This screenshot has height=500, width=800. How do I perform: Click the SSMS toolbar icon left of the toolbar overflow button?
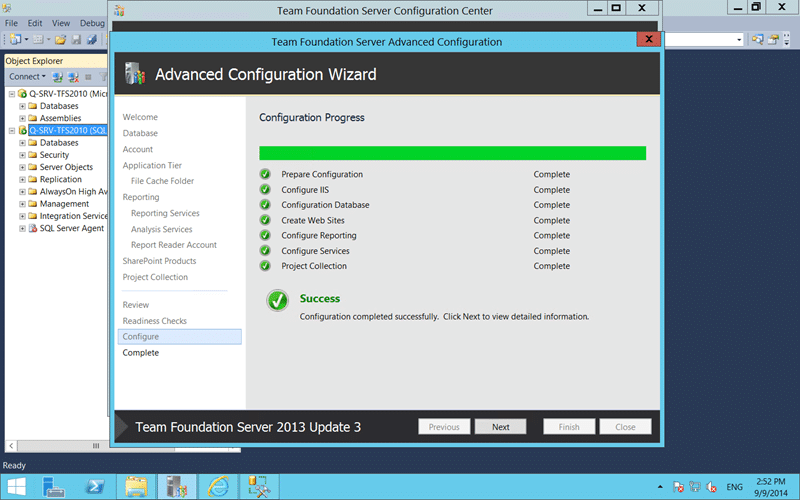pyautogui.click(x=773, y=39)
